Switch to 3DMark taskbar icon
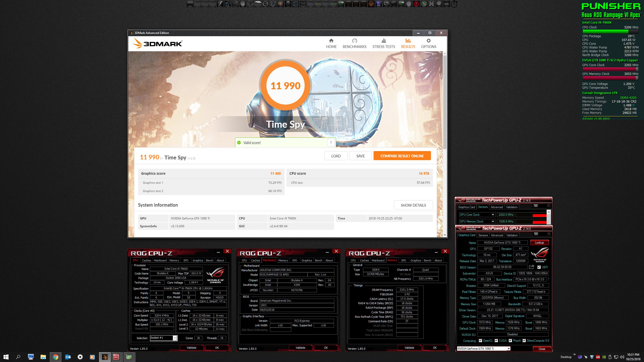Viewport: 644px width, 362px height. pyautogui.click(x=105, y=357)
